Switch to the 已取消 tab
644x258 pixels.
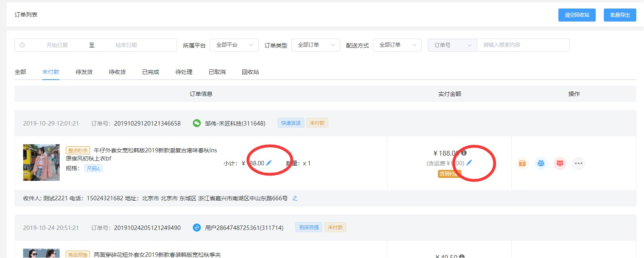point(217,72)
